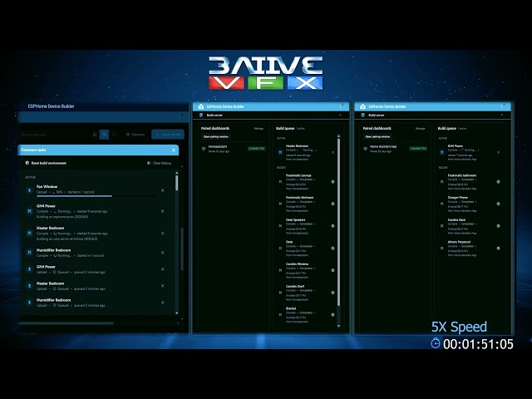Viewport: 532px width, 399px height.
Task: Click the home icon in middle window header
Action: tap(200, 106)
